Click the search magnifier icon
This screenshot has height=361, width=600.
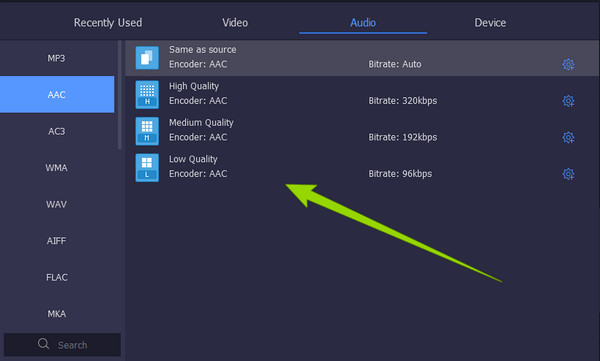43,343
